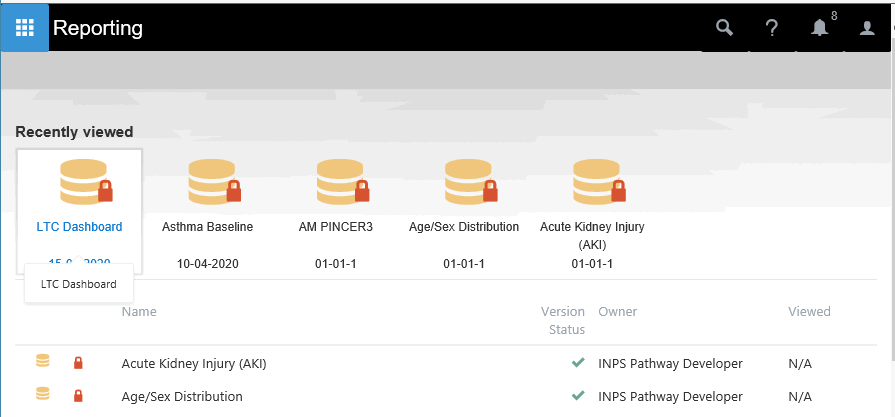The width and height of the screenshot is (895, 417).
Task: Click the search magnifier icon
Action: coord(725,28)
